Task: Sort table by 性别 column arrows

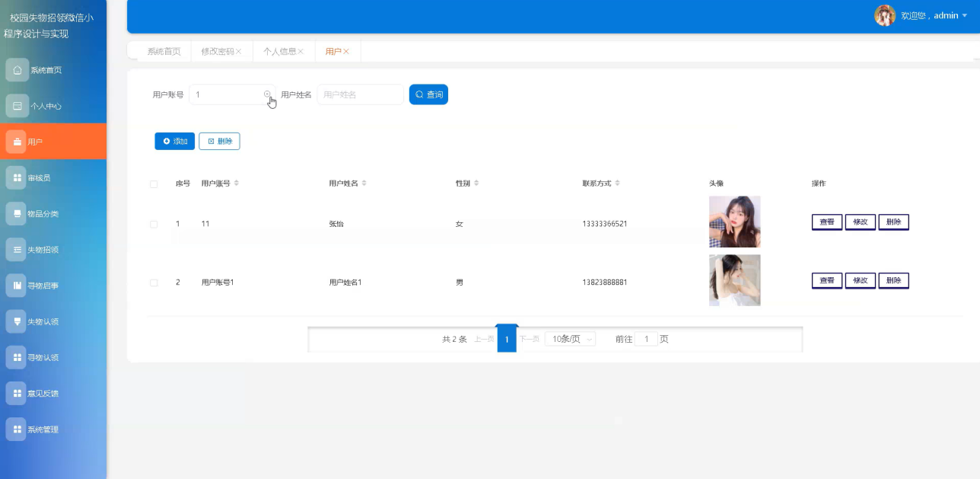Action: pos(476,184)
